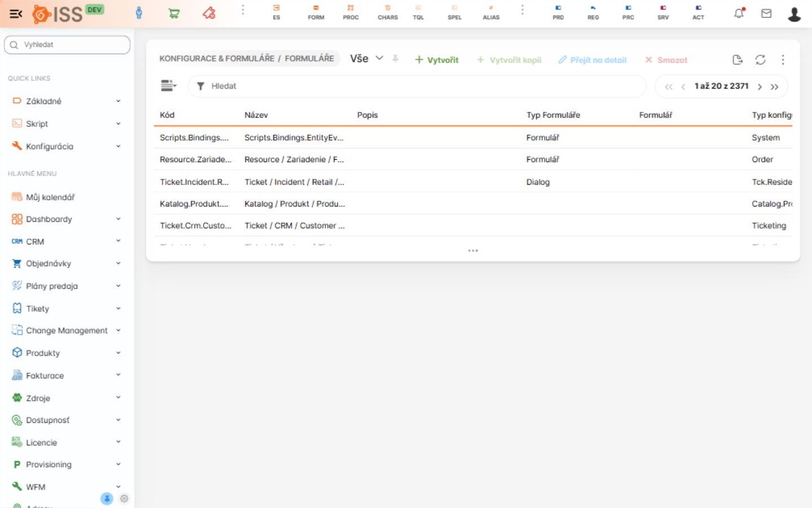Open the table more-options menu
The width and height of the screenshot is (812, 508).
tap(783, 60)
